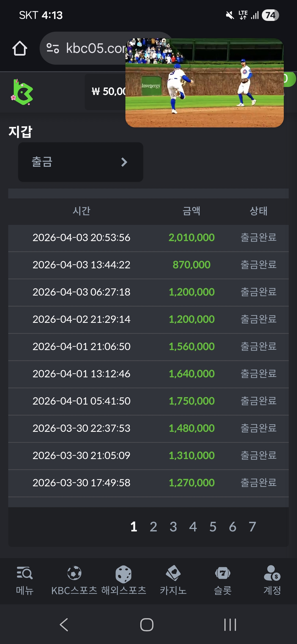Image resolution: width=297 pixels, height=644 pixels.
Task: Expand the 출금 dropdown selector
Action: pyautogui.click(x=81, y=162)
